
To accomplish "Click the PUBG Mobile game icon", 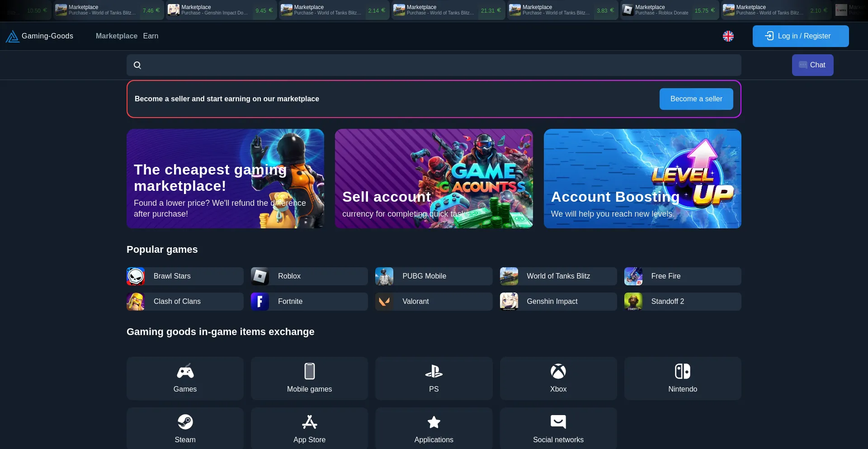I will [x=384, y=276].
